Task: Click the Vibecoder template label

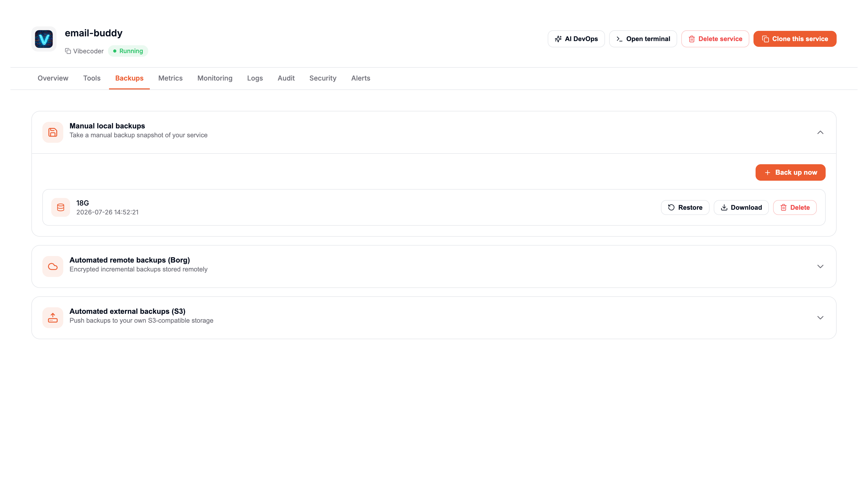Action: point(88,51)
